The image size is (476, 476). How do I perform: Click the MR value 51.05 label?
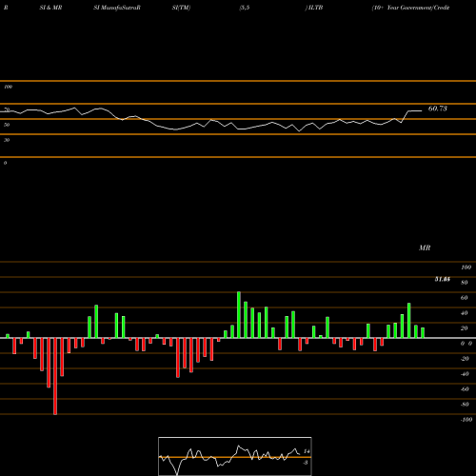click(443, 279)
